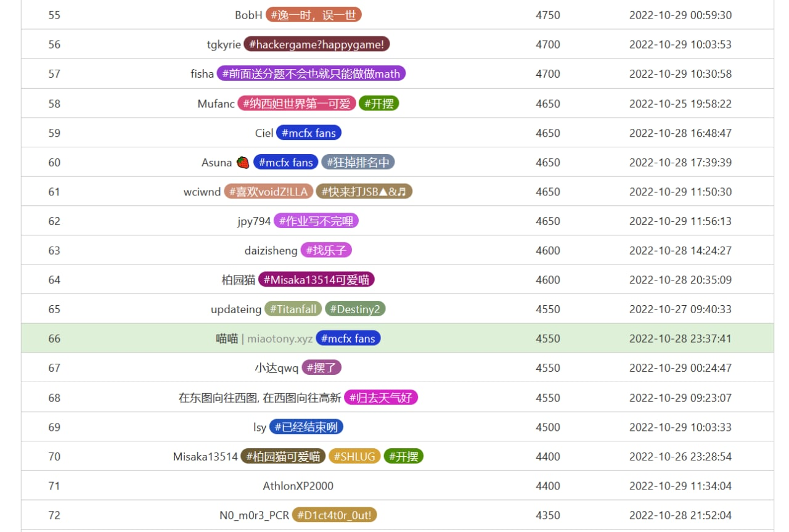Click rank number 66
The width and height of the screenshot is (789, 532).
[54, 338]
